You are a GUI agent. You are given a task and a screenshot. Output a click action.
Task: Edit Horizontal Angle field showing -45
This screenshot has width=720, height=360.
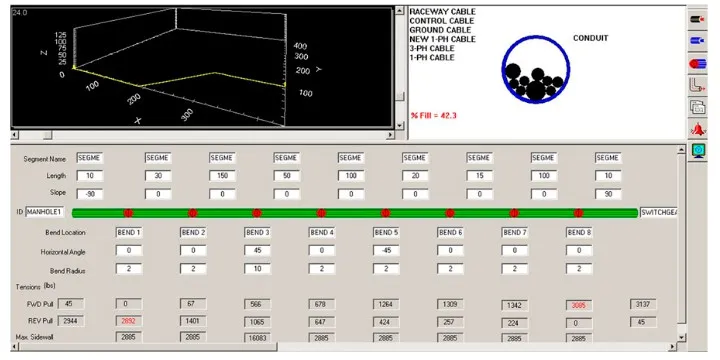click(x=386, y=251)
